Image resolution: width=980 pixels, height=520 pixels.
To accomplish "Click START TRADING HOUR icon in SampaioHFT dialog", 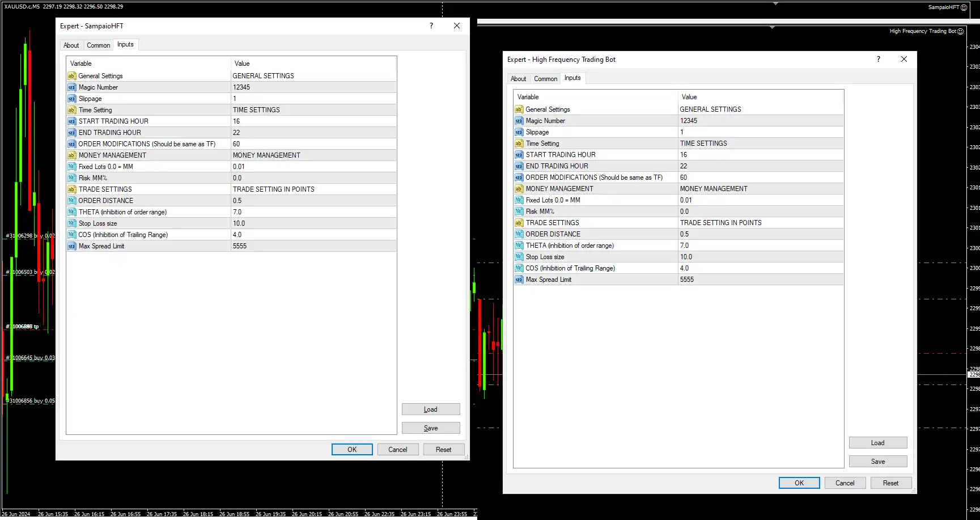I will [x=71, y=121].
